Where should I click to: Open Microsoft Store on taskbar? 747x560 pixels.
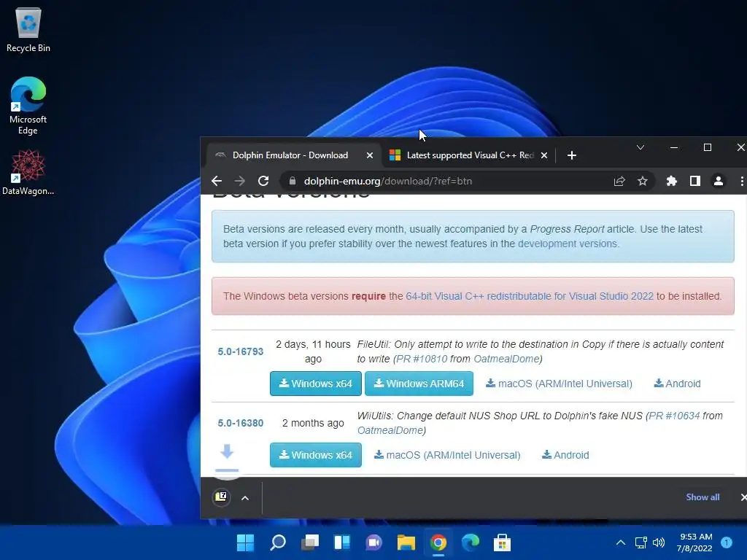coord(502,542)
